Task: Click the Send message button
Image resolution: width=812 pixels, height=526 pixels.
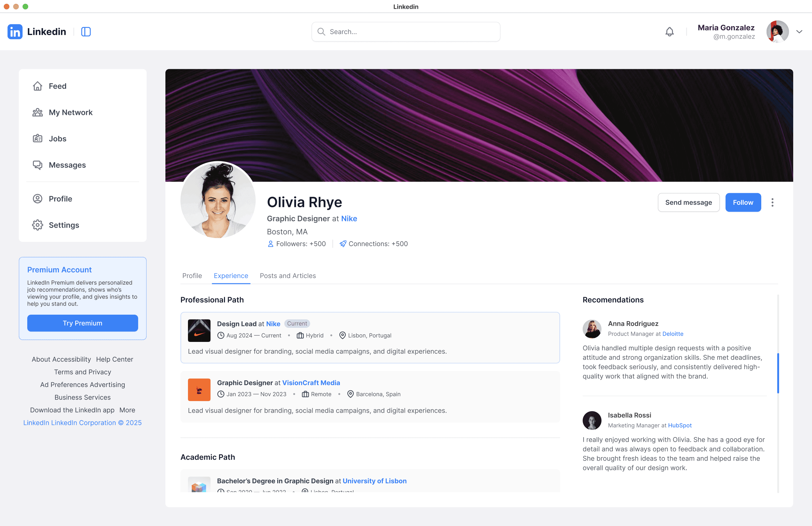Action: [x=688, y=203]
